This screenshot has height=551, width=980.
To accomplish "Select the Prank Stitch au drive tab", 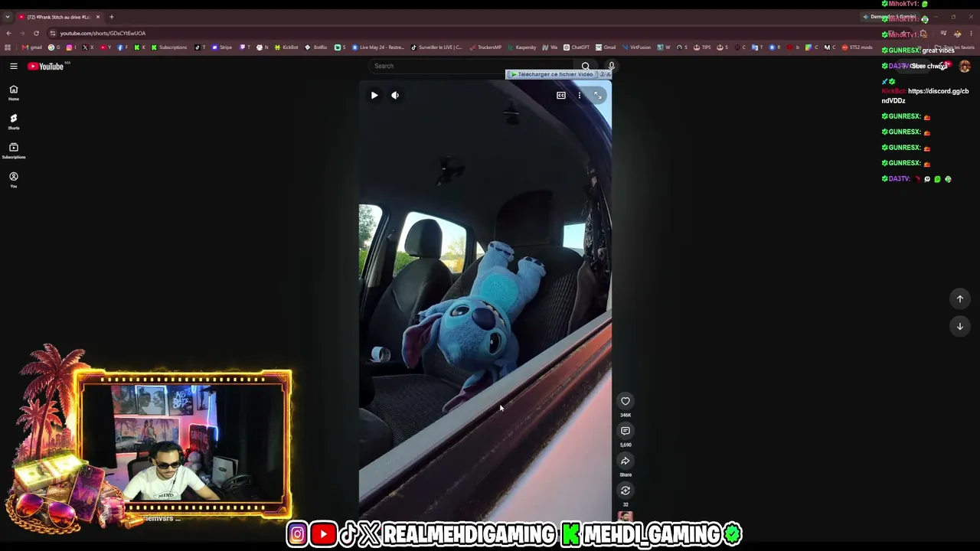I will [x=59, y=17].
